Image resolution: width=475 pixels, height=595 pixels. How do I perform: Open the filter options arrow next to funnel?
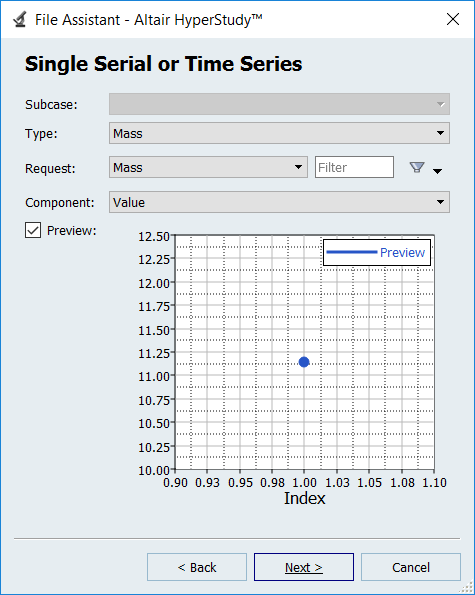(437, 172)
